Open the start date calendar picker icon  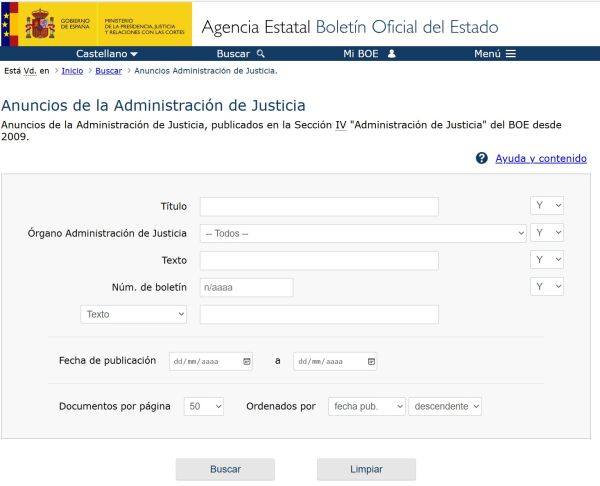(x=247, y=361)
